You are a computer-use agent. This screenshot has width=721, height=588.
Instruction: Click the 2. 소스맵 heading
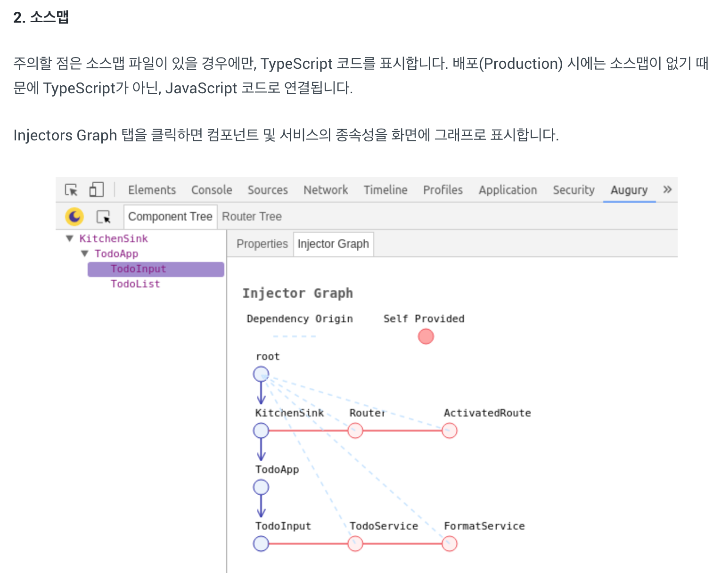click(x=41, y=17)
